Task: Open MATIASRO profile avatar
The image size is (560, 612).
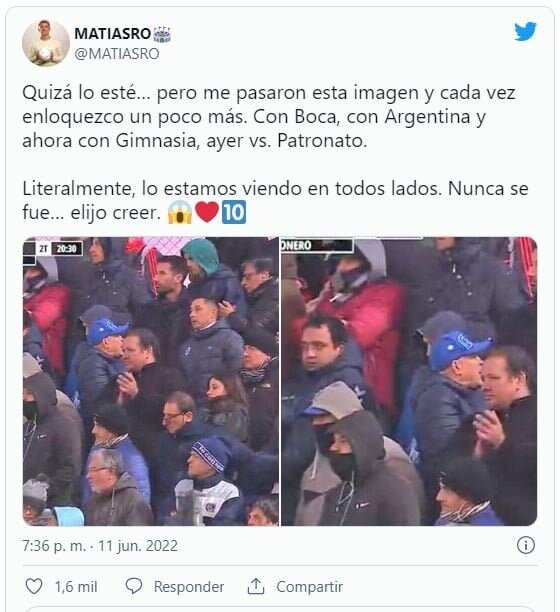Action: (46, 43)
